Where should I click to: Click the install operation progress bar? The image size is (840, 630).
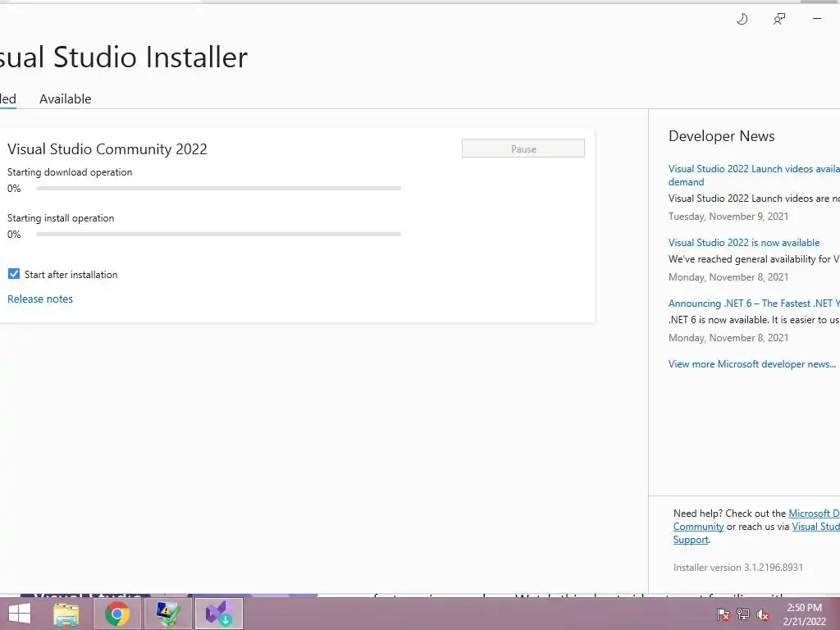pyautogui.click(x=218, y=234)
